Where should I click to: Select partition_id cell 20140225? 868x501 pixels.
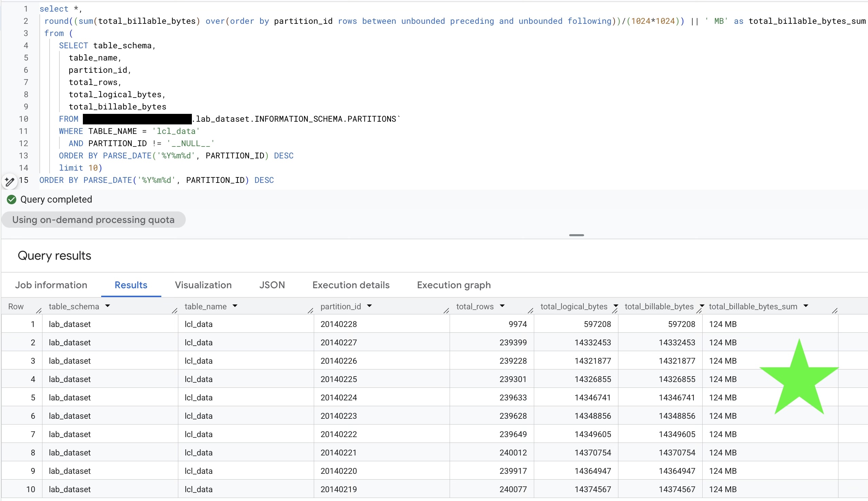pyautogui.click(x=382, y=379)
